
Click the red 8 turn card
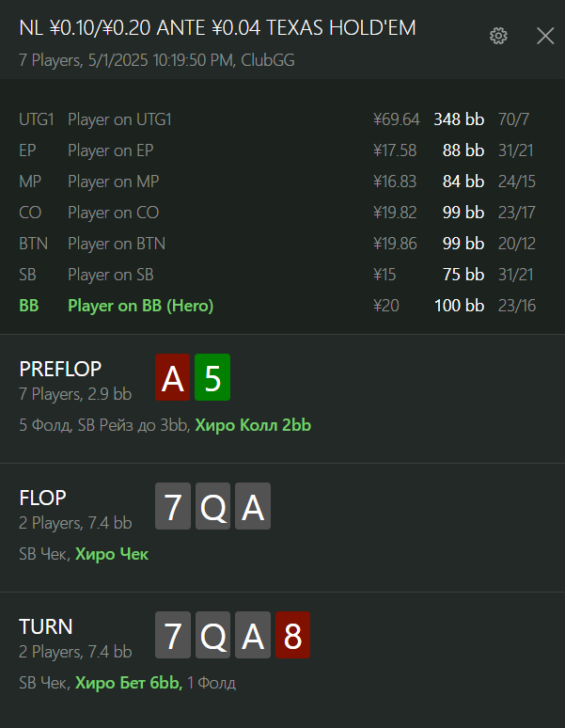pyautogui.click(x=292, y=635)
